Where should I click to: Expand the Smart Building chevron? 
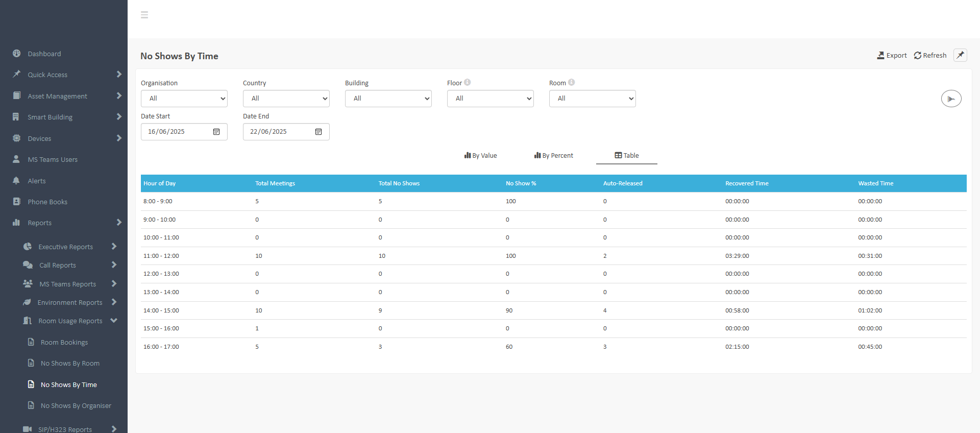pos(119,117)
